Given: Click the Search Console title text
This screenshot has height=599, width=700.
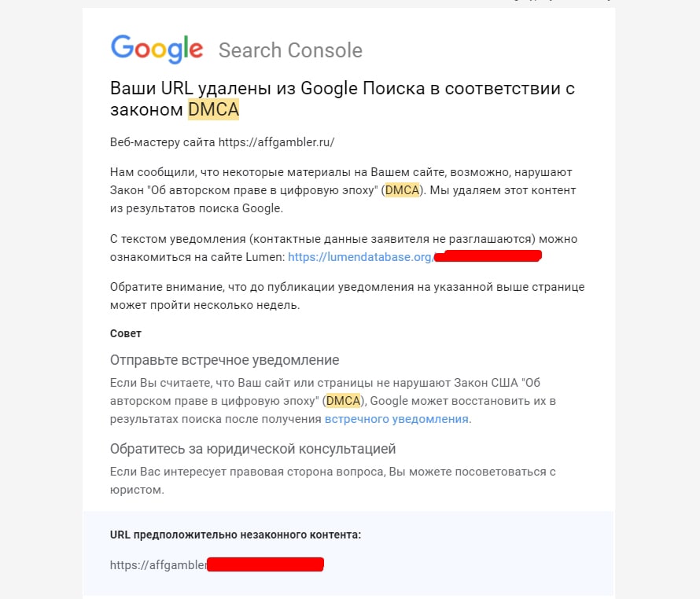Looking at the screenshot, I should pos(290,50).
